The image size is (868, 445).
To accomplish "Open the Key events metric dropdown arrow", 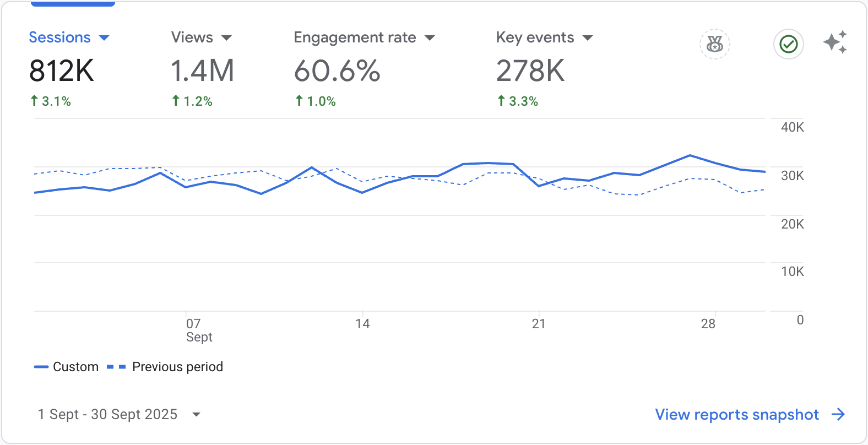I will (x=588, y=38).
